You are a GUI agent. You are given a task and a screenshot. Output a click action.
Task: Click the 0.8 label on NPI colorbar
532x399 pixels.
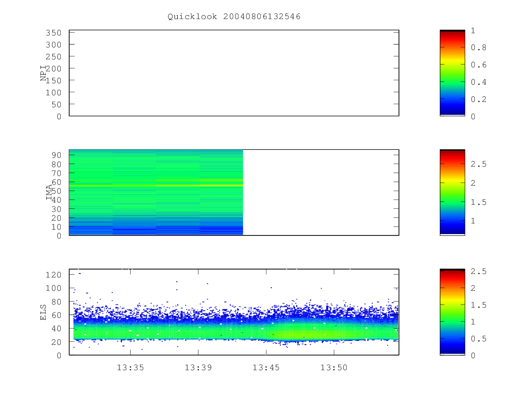click(478, 47)
